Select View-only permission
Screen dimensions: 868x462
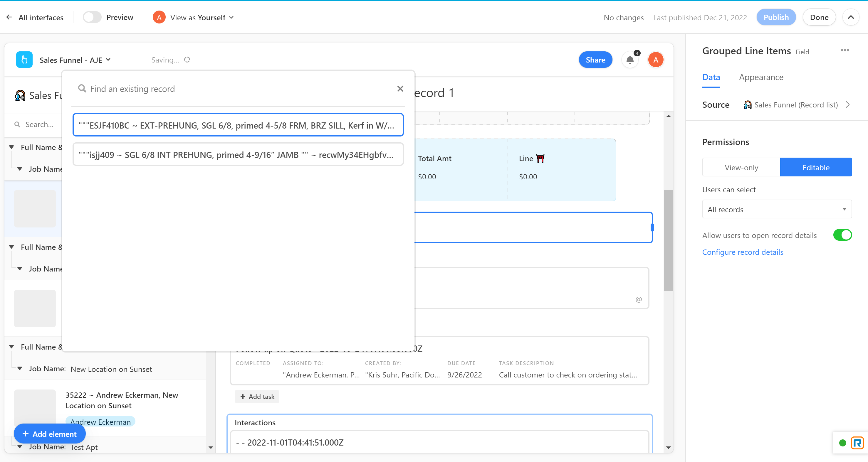click(741, 167)
